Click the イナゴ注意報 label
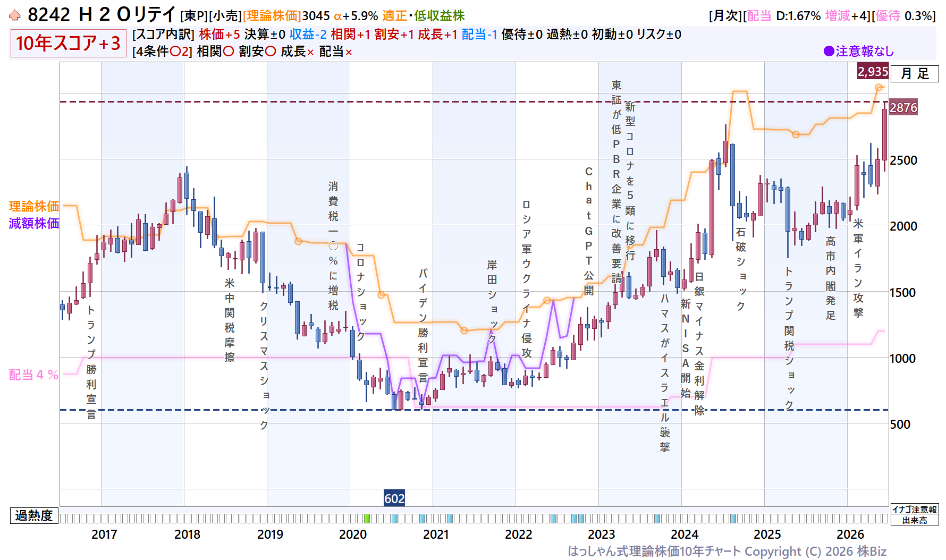The image size is (946, 560). 915,510
